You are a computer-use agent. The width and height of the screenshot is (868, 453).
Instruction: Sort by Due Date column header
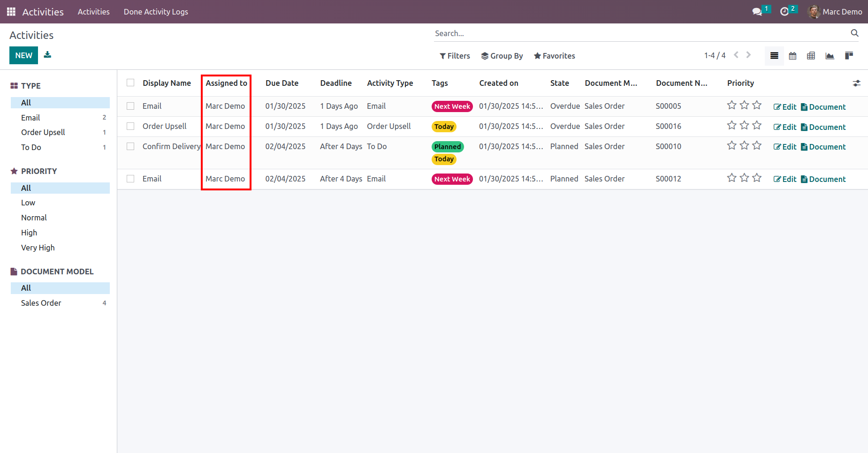282,83
